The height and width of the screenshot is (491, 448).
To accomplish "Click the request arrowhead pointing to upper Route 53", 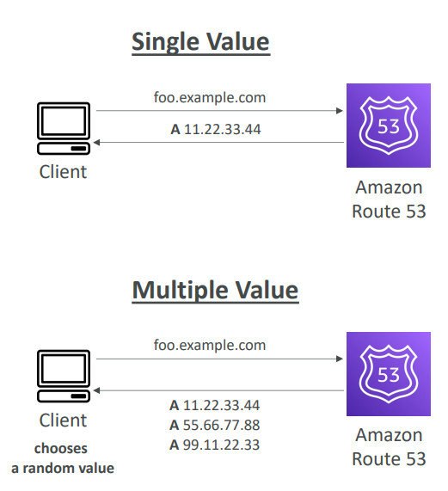I will click(x=340, y=111).
